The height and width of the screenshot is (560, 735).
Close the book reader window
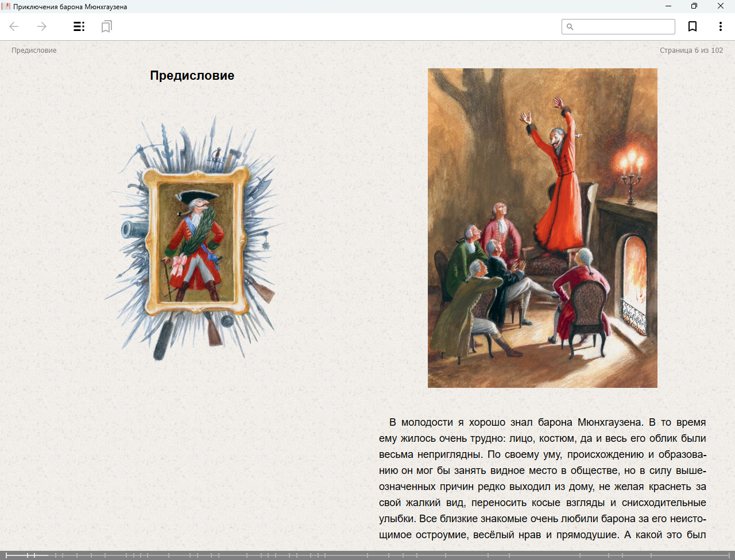click(721, 6)
